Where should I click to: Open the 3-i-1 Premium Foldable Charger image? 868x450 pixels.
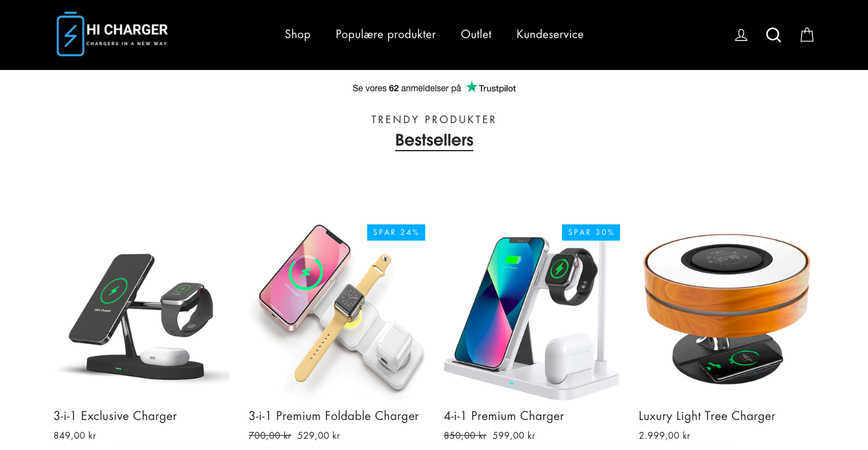[x=337, y=312]
